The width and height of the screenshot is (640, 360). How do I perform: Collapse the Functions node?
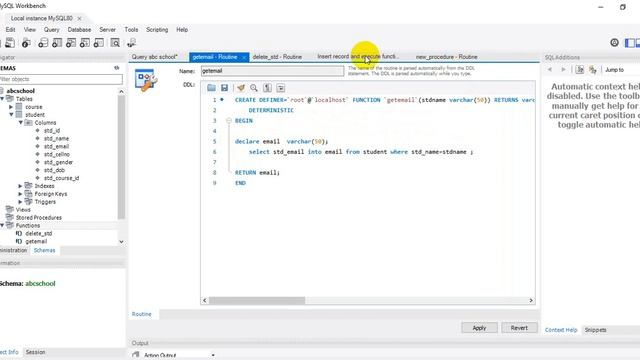click(x=2, y=225)
